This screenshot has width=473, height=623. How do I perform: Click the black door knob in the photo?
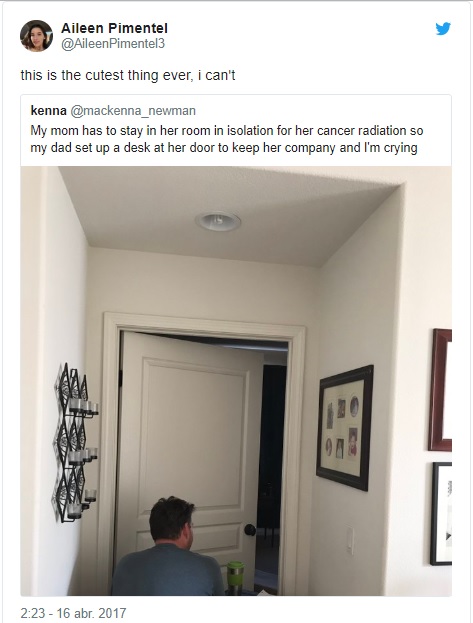[250, 530]
